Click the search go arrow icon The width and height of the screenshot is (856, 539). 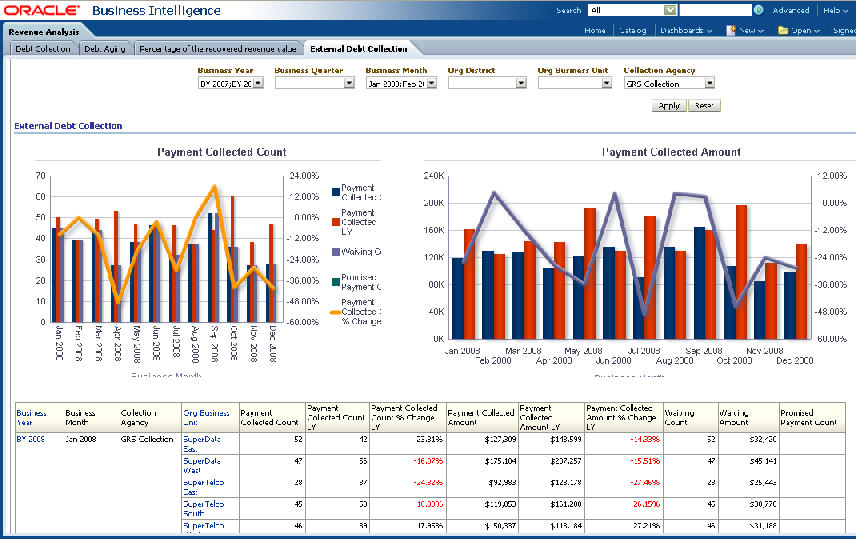(758, 10)
